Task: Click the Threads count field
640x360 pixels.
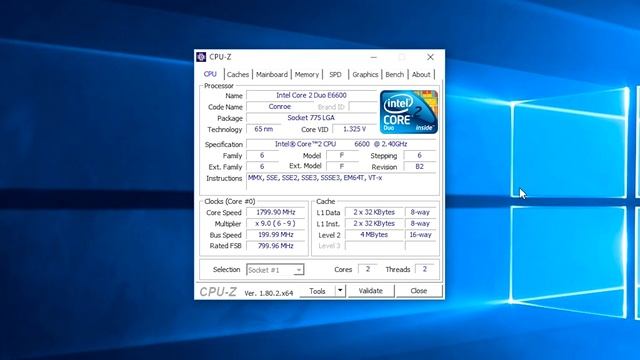Action: tap(425, 269)
